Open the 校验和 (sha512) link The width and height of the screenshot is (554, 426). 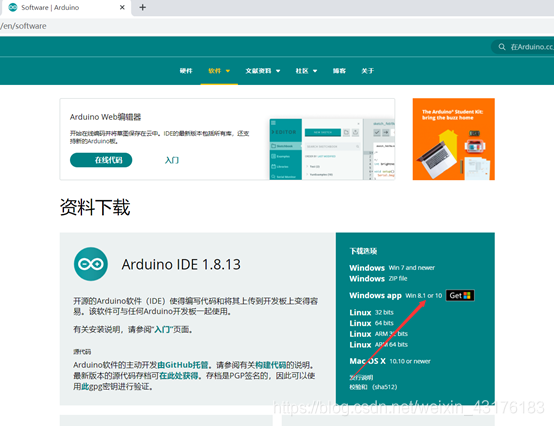coord(373,387)
